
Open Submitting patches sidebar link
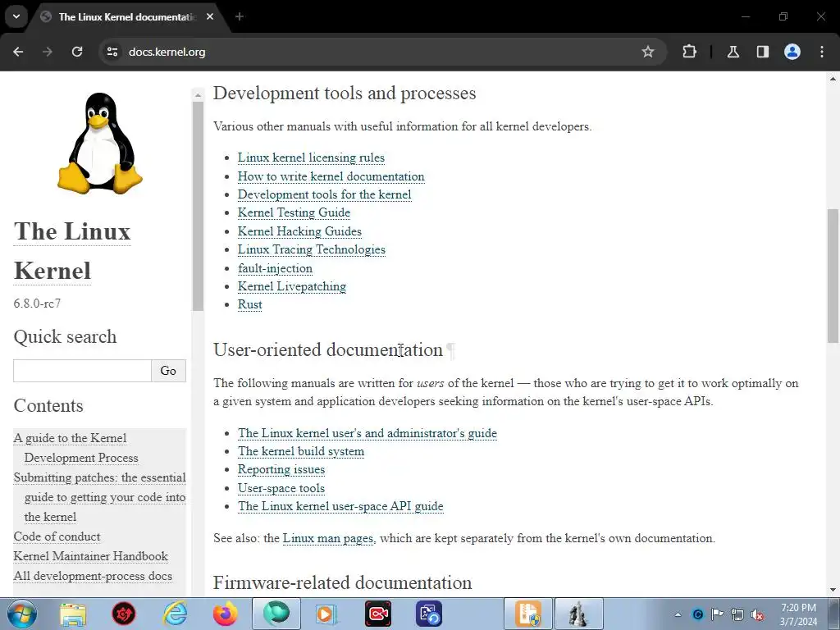point(99,497)
